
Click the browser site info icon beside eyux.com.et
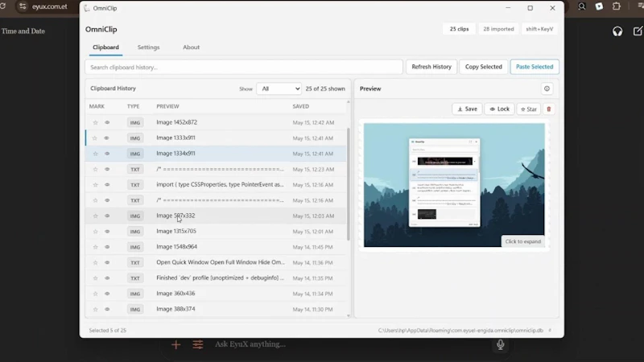click(23, 6)
